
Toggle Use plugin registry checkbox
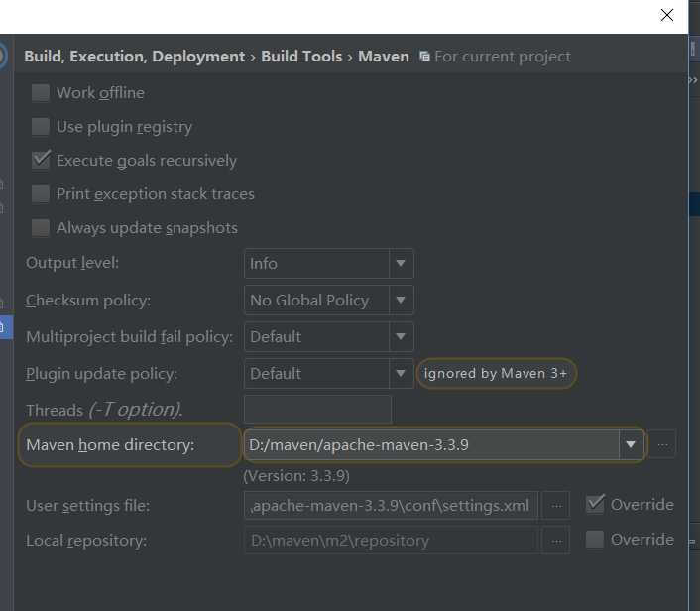[x=41, y=126]
